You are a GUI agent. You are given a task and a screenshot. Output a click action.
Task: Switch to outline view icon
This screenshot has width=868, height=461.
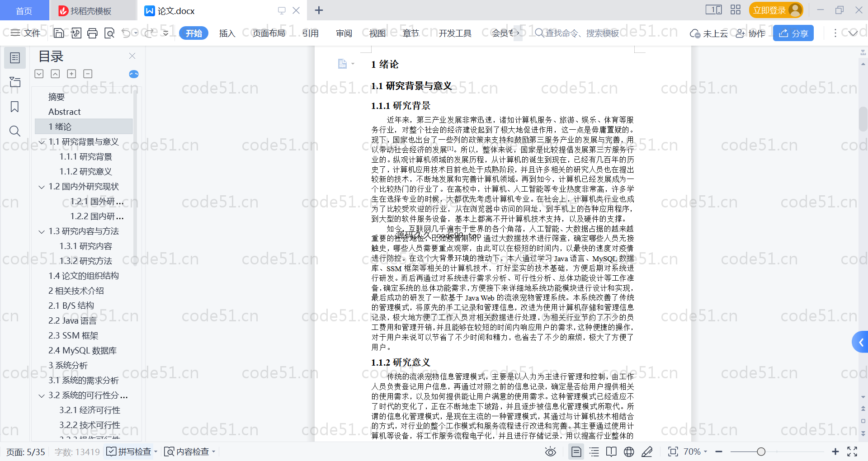[x=594, y=452]
